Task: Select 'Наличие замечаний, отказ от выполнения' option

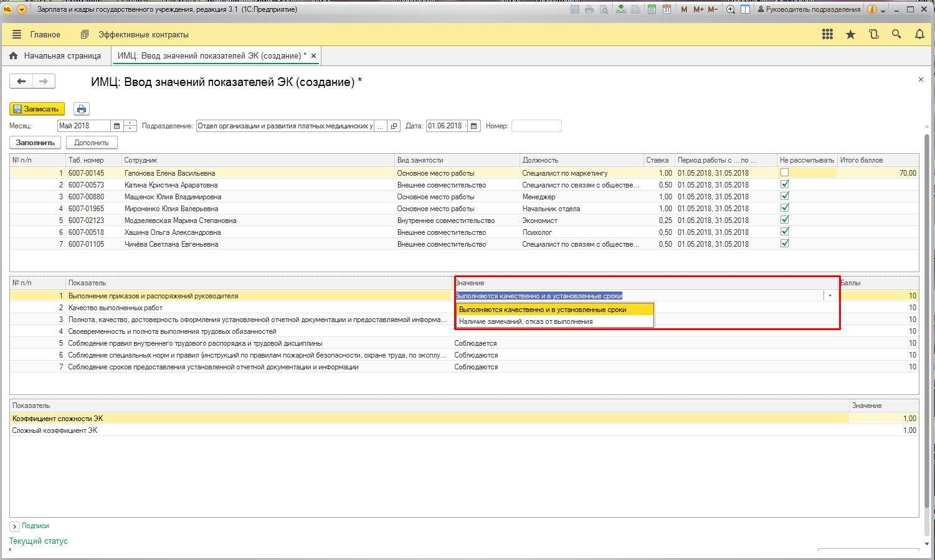Action: (x=526, y=321)
